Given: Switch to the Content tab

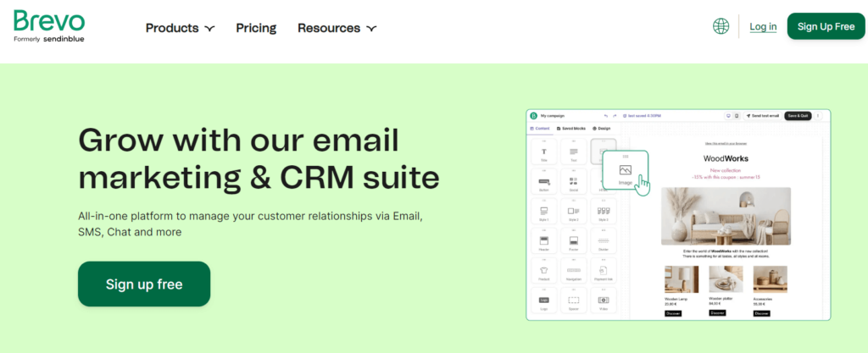Looking at the screenshot, I should pyautogui.click(x=540, y=128).
